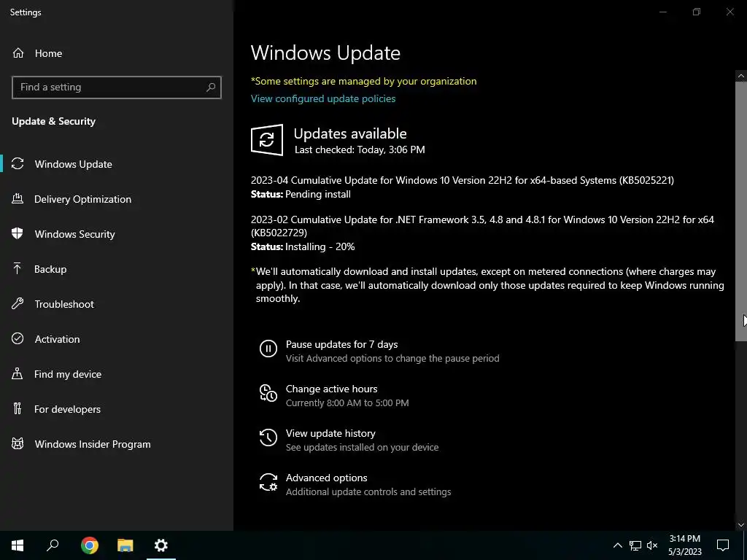This screenshot has height=560, width=747.
Task: Click the muted speaker tray icon
Action: pos(652,545)
